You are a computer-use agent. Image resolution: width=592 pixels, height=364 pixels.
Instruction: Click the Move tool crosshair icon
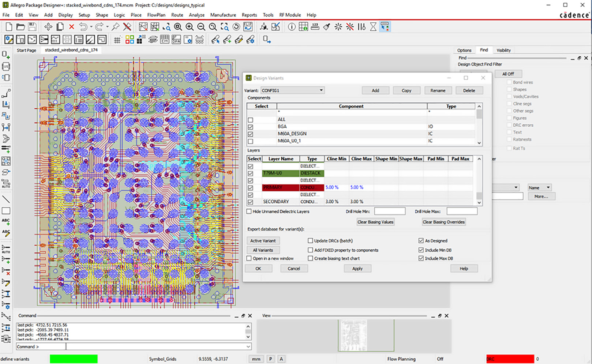click(48, 27)
